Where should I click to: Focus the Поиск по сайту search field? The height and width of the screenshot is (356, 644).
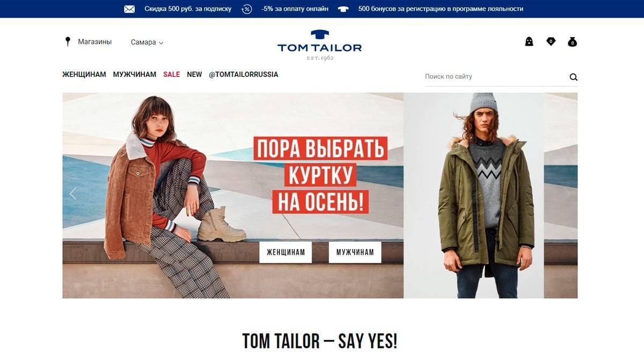pyautogui.click(x=494, y=77)
